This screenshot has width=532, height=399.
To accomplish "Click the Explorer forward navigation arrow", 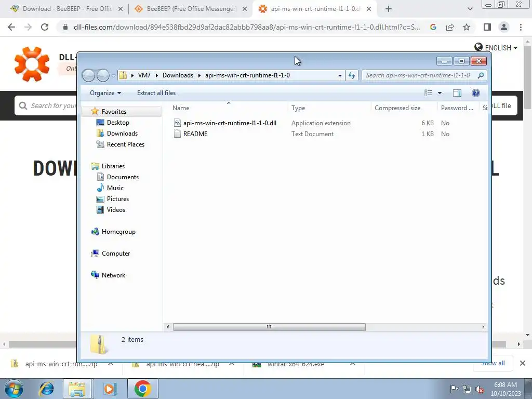I will (x=103, y=75).
